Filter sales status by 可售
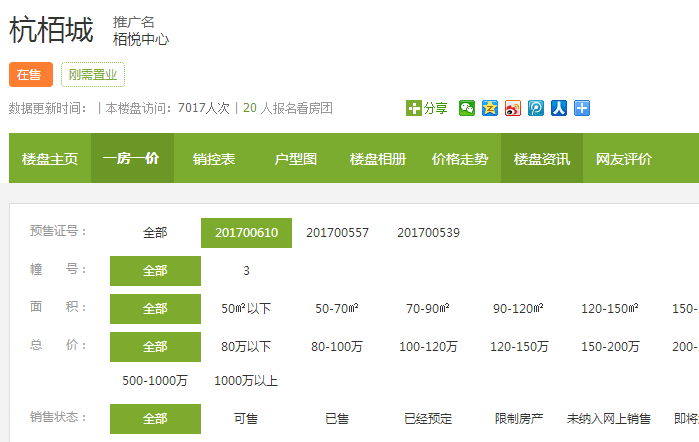The height and width of the screenshot is (442, 699). pos(246,419)
